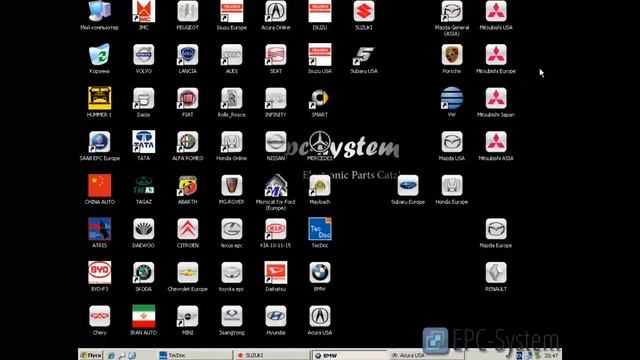Launch the MINI shortcut icon
The height and width of the screenshot is (360, 640).
point(188,316)
